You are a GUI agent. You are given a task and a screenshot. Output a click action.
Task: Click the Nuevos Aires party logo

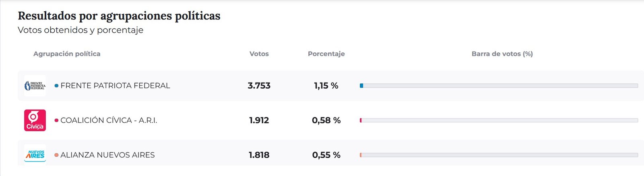pyautogui.click(x=35, y=154)
